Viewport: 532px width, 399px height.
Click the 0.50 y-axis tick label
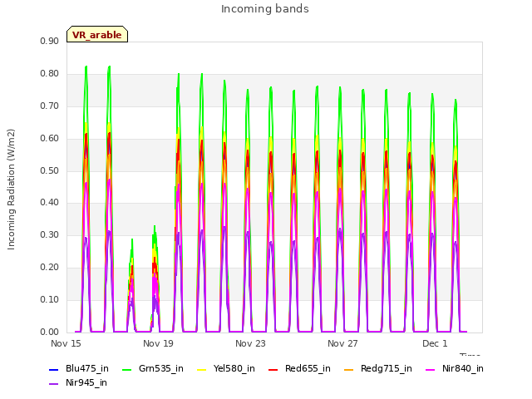[x=49, y=170]
